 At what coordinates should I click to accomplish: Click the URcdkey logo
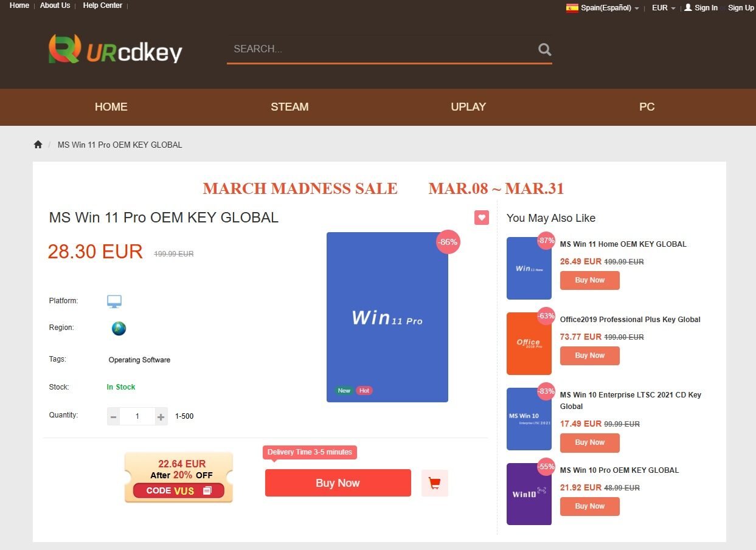(116, 49)
